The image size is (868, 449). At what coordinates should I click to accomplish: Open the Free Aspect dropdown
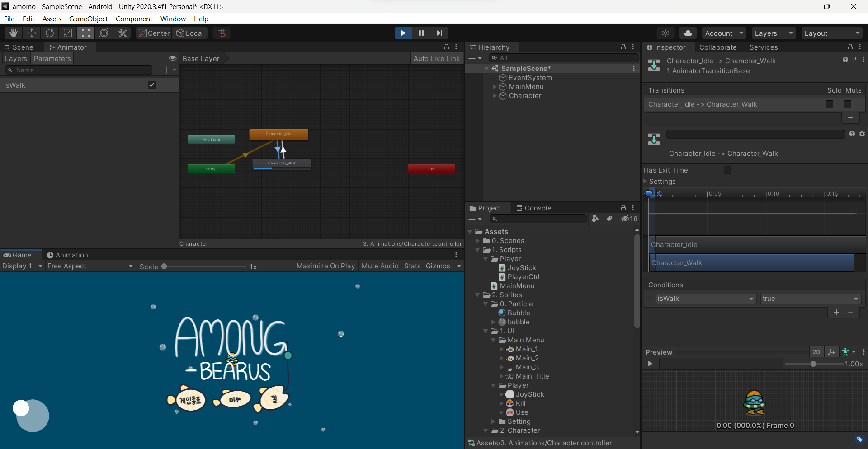[90, 266]
